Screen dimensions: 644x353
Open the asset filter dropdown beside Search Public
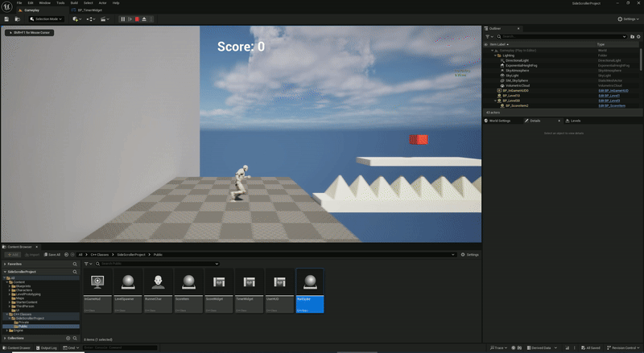[x=87, y=264]
